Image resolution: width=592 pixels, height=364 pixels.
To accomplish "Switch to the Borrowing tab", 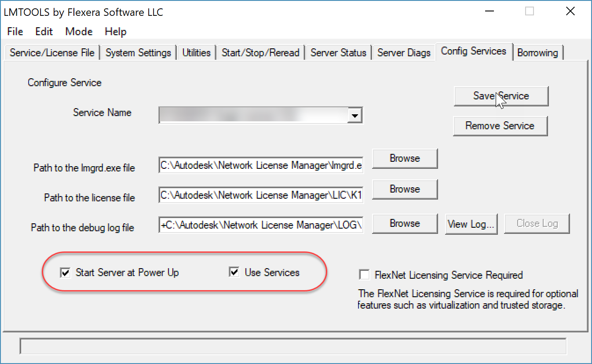I will coord(537,53).
